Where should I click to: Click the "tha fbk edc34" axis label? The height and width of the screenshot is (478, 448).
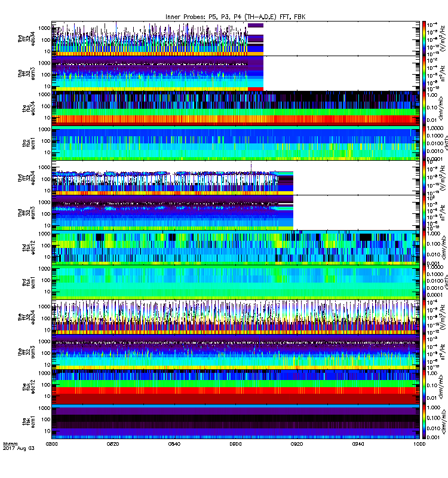pyautogui.click(x=29, y=109)
